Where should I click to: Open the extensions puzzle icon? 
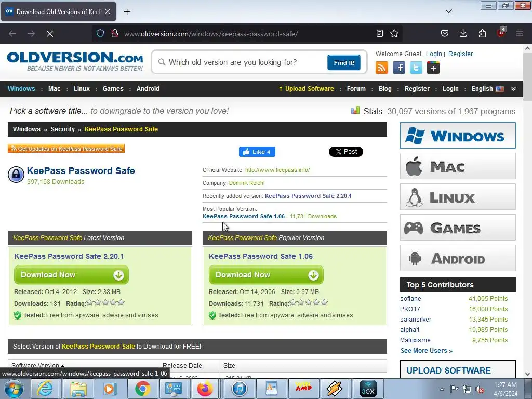(x=482, y=33)
